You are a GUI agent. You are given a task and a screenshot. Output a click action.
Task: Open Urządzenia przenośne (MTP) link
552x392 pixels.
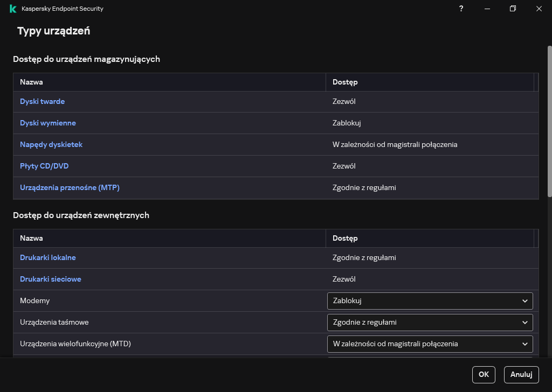pos(70,187)
